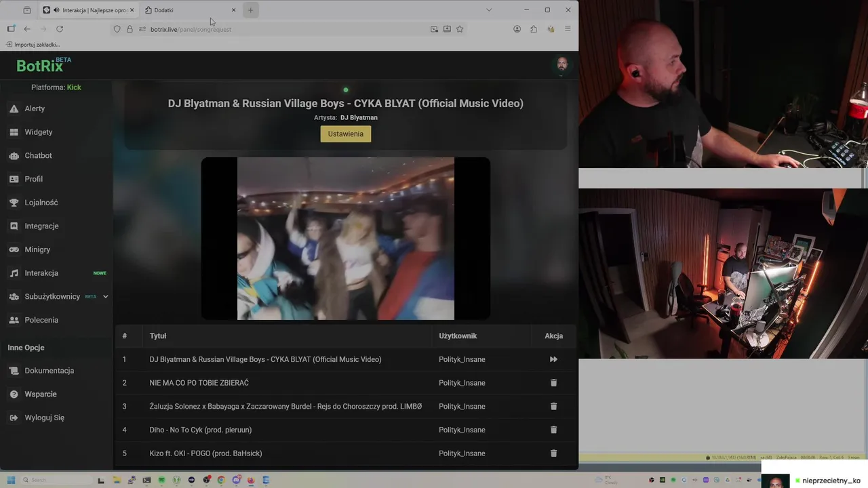Viewport: 868px width, 488px height.
Task: Open the Alerty section icon
Action: point(14,108)
